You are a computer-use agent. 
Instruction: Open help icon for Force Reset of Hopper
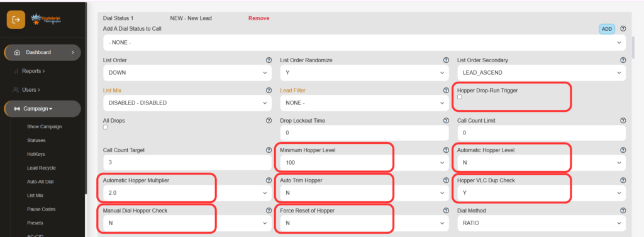446,211
